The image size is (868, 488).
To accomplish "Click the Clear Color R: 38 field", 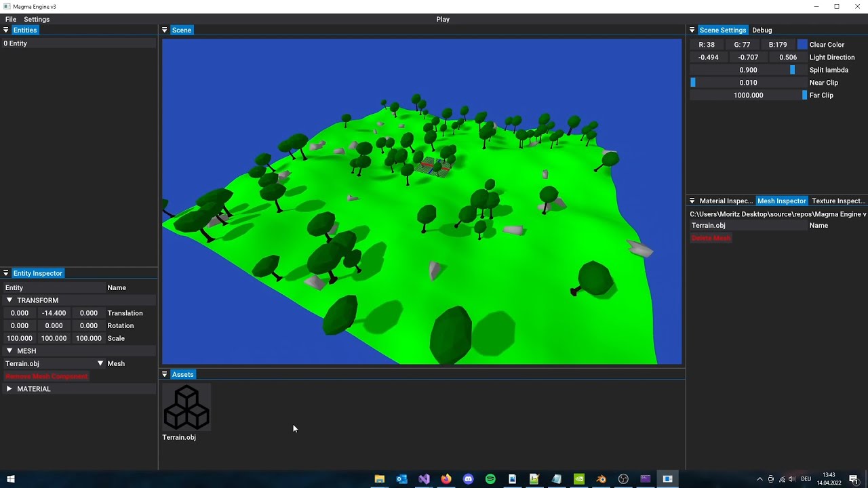I will pyautogui.click(x=707, y=45).
